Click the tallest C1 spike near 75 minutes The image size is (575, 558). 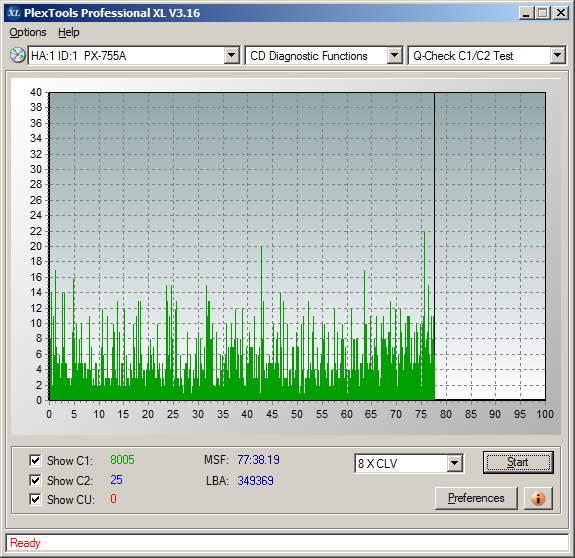pyautogui.click(x=424, y=315)
